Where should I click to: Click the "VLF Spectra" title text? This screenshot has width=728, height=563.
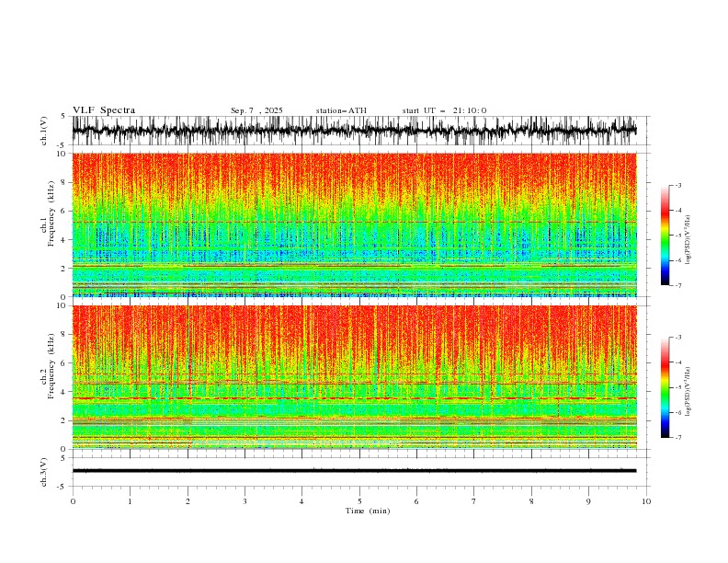pyautogui.click(x=104, y=110)
